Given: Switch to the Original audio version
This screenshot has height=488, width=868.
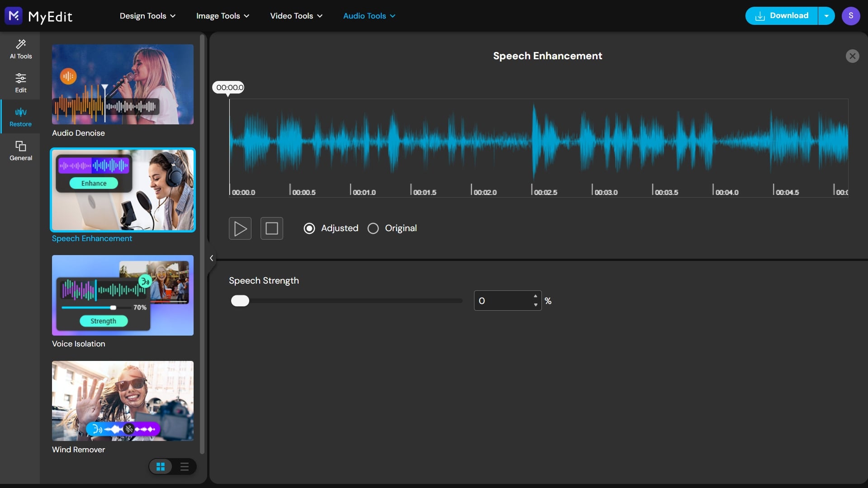Looking at the screenshot, I should click(x=373, y=228).
